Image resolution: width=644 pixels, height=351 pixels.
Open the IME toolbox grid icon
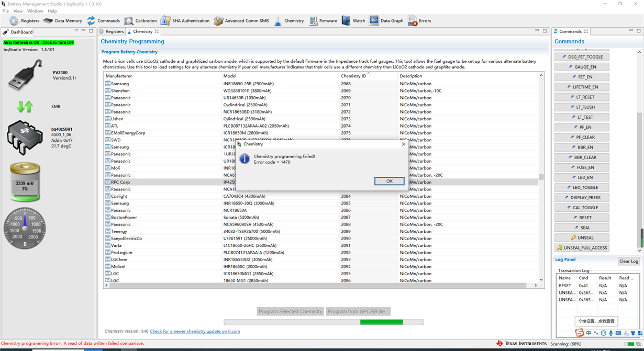(x=640, y=333)
